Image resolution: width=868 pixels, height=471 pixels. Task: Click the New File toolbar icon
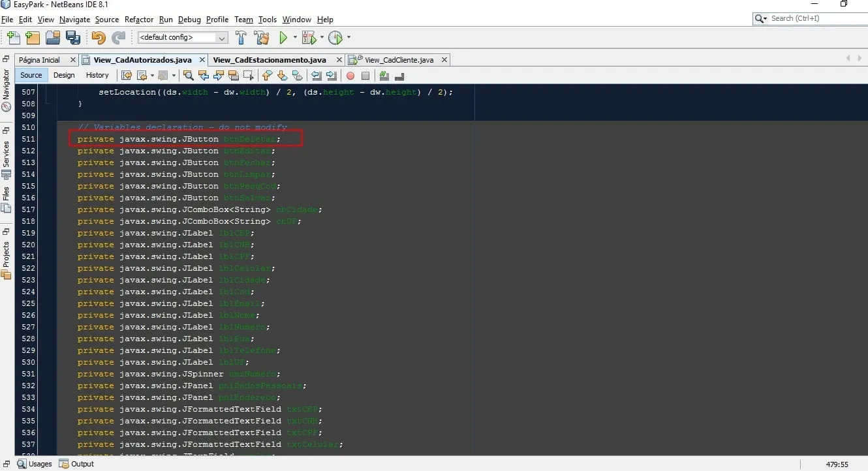tap(14, 38)
